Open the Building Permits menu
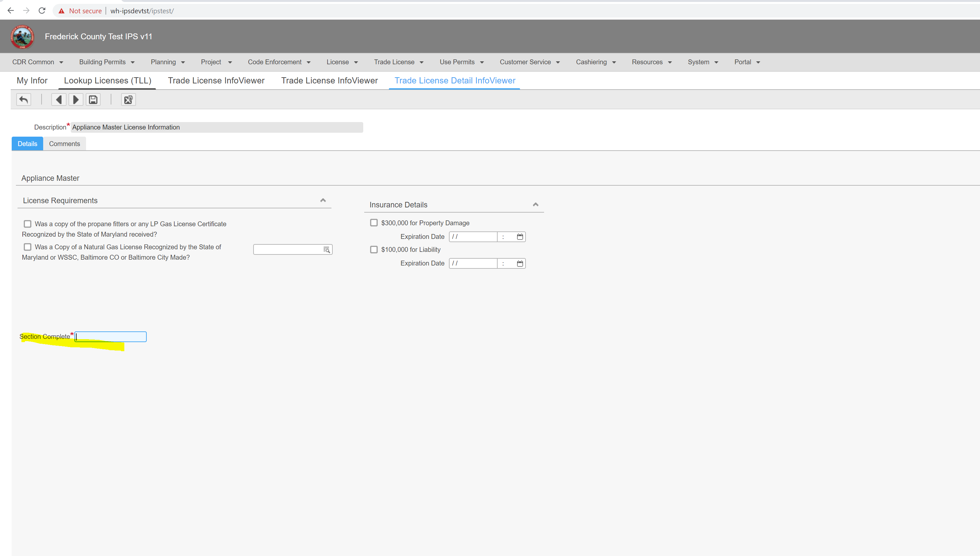The width and height of the screenshot is (980, 556). tap(106, 62)
